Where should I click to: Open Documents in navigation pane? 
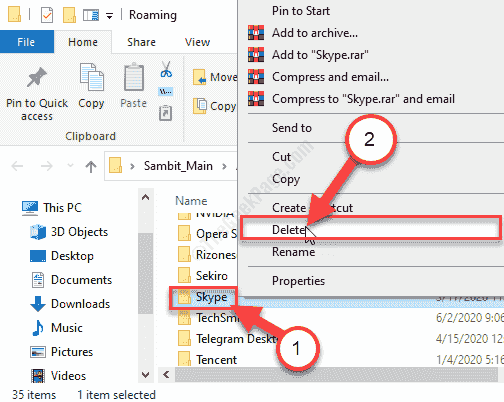[x=71, y=280]
